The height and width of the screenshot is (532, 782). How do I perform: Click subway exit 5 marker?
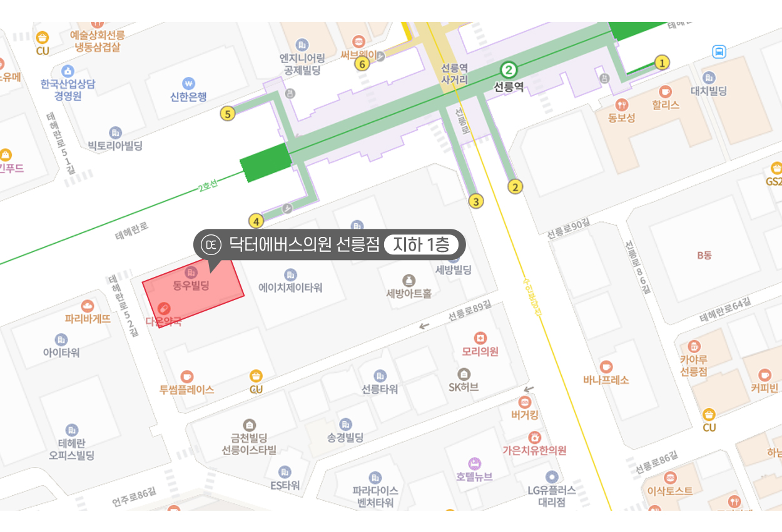[228, 114]
